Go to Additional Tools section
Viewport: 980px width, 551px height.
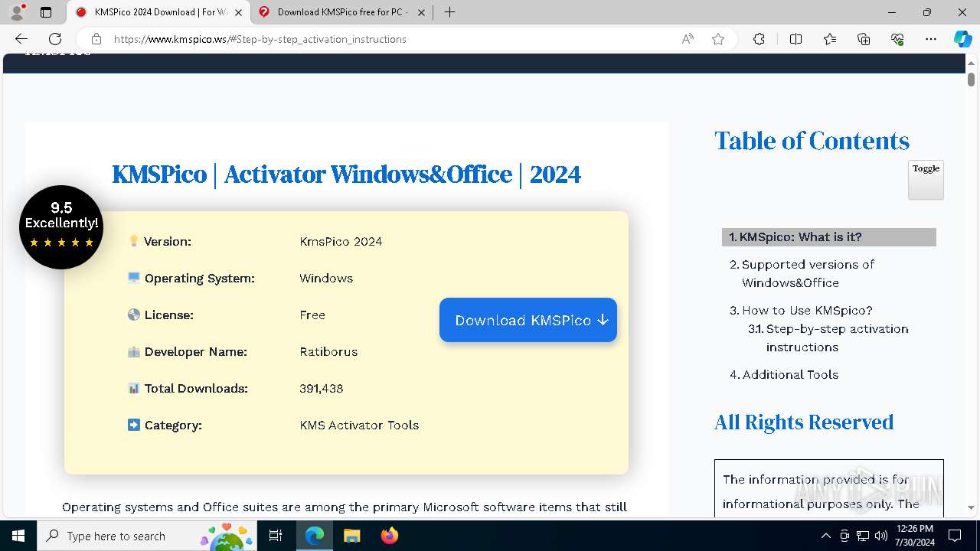pyautogui.click(x=790, y=374)
